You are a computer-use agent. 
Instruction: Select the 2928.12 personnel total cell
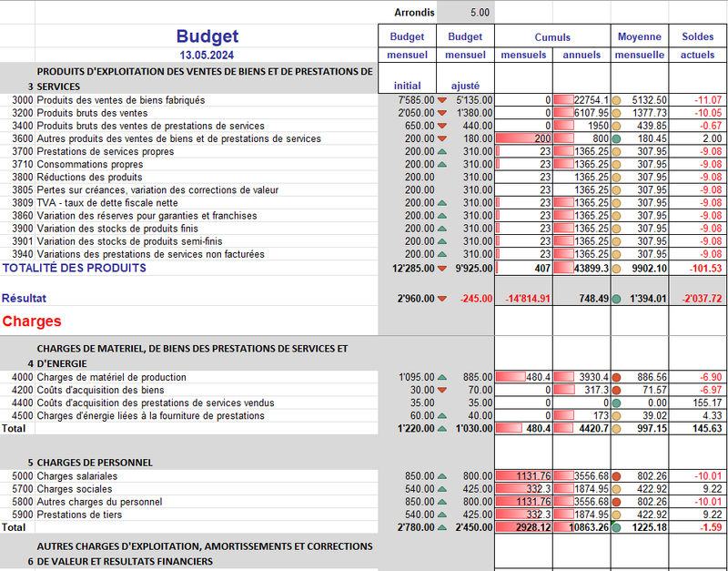click(524, 527)
